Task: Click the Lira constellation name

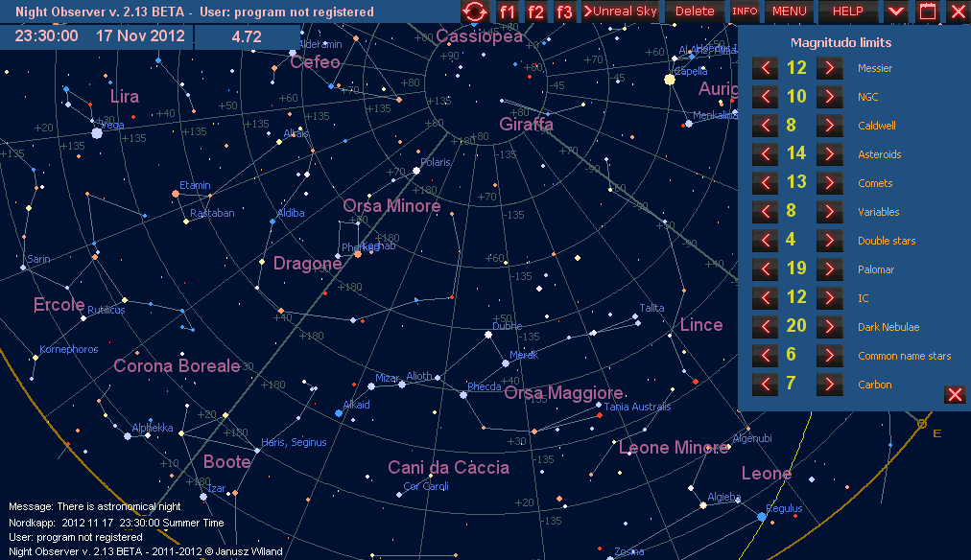Action: [x=125, y=96]
